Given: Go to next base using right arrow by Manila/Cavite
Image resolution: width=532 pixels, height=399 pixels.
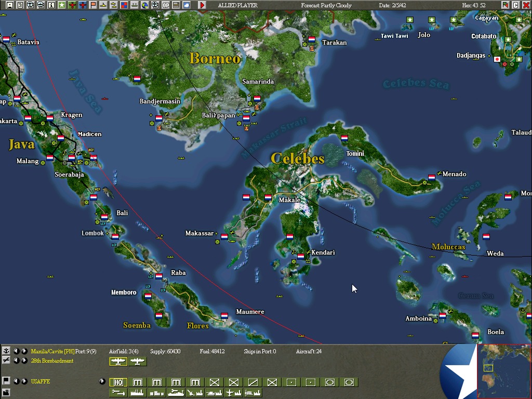Looking at the screenshot, I should (x=24, y=351).
